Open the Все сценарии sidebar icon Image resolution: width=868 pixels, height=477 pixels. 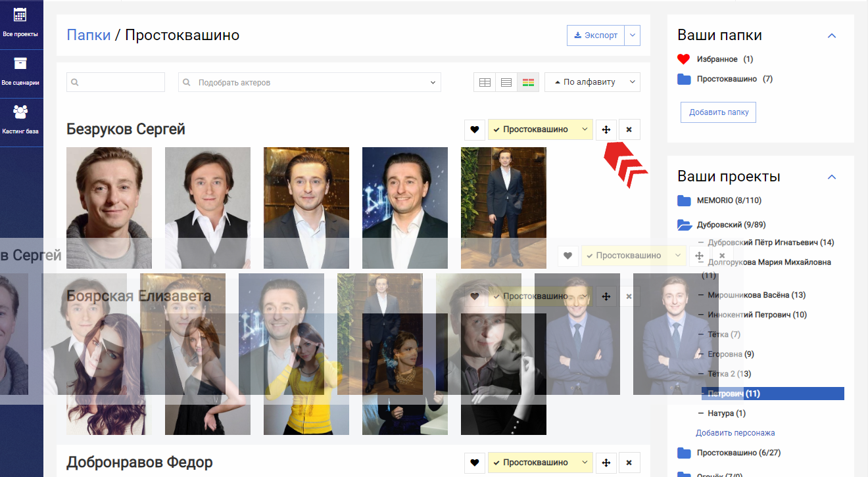tap(20, 72)
